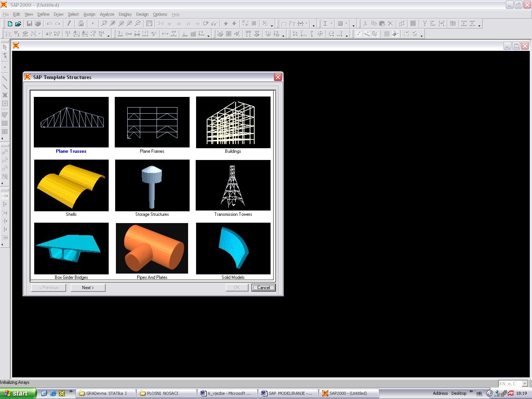Select the pointer tool in left toolbar
Screen dimensions: 532x399
[x=5, y=47]
